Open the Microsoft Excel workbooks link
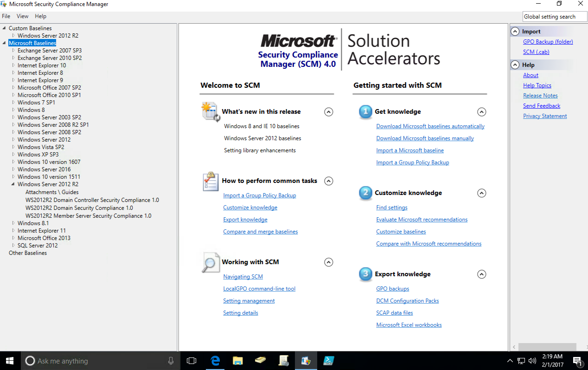588x370 pixels. coord(409,325)
